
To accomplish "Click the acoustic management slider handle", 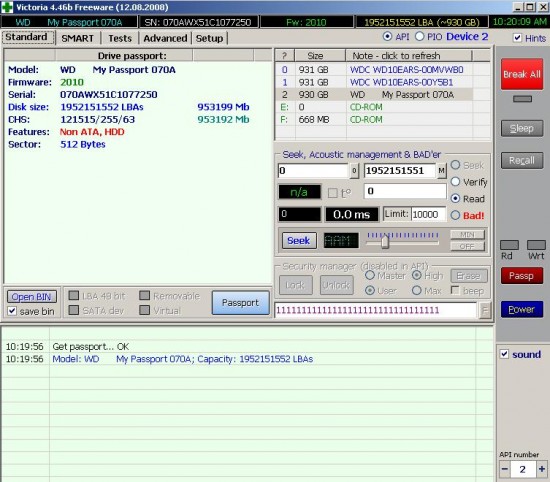I will pyautogui.click(x=385, y=242).
